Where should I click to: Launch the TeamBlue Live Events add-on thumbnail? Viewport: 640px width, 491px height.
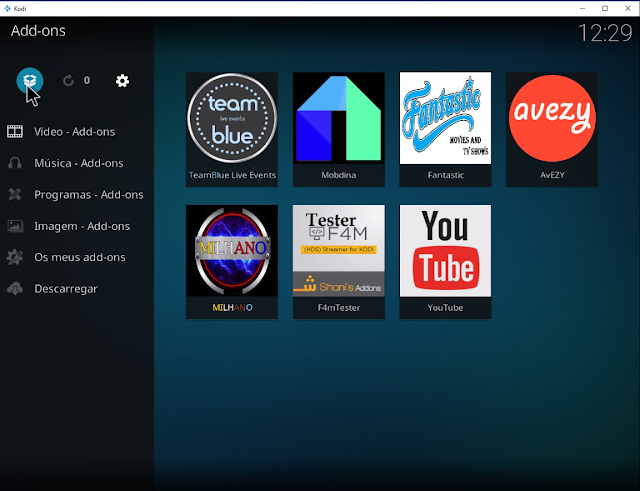tap(232, 118)
